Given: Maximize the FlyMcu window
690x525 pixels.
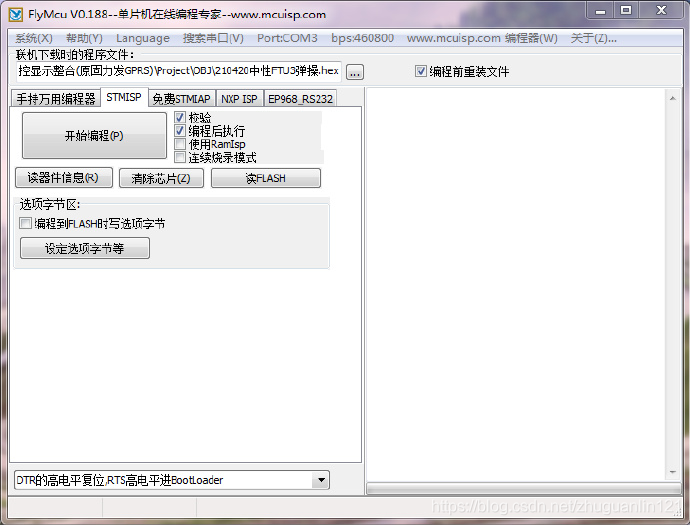Looking at the screenshot, I should click(626, 11).
